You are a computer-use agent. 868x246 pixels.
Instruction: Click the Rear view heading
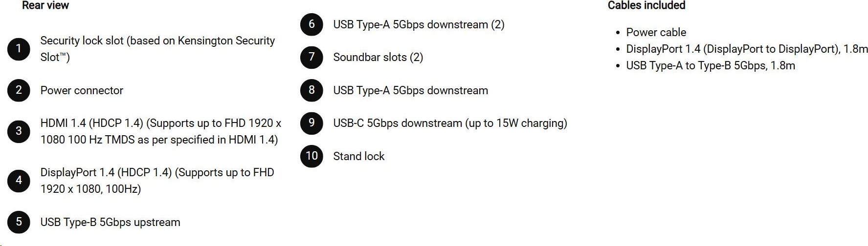45,5
